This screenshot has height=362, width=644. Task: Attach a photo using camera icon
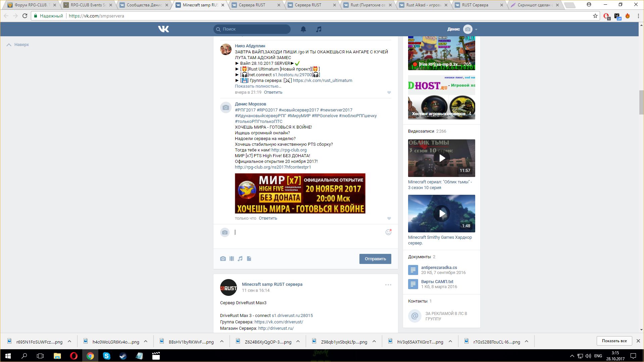click(223, 259)
